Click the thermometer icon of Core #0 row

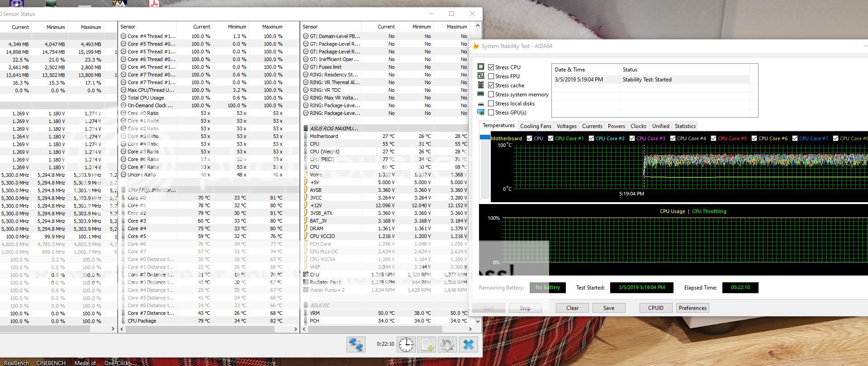(x=123, y=198)
